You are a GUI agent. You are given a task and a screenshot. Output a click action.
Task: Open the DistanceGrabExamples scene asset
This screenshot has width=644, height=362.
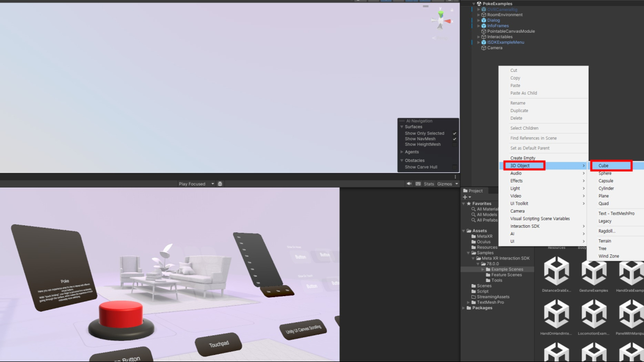(556, 271)
